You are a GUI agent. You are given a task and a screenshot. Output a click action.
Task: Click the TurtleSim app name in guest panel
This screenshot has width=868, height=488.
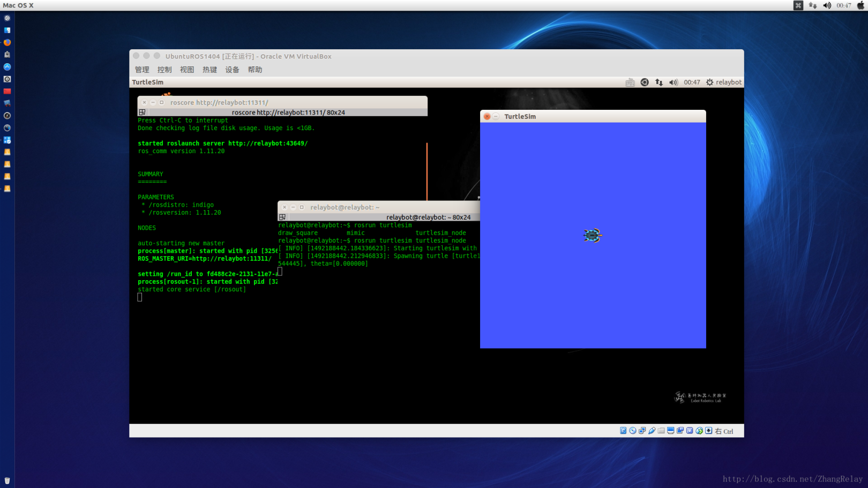coord(148,82)
